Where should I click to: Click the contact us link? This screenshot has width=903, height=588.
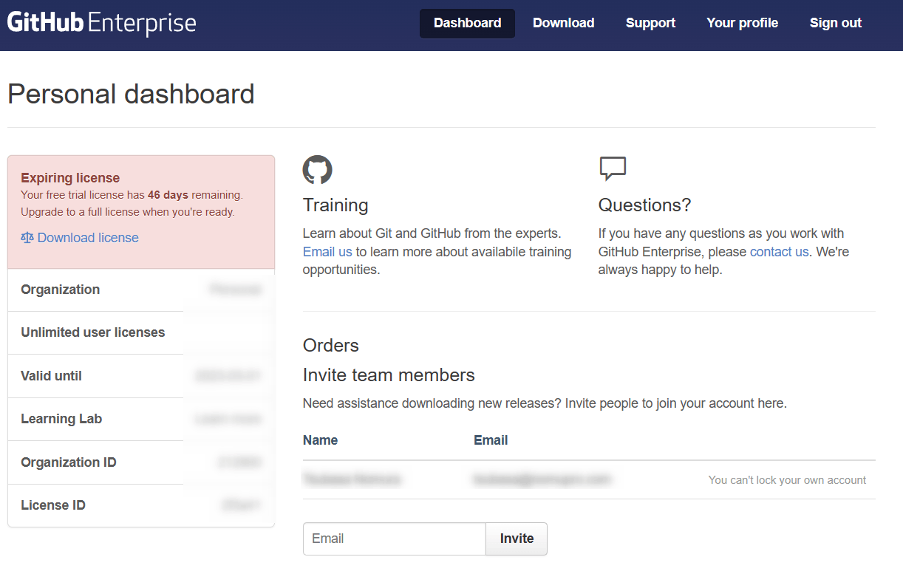[x=779, y=252]
